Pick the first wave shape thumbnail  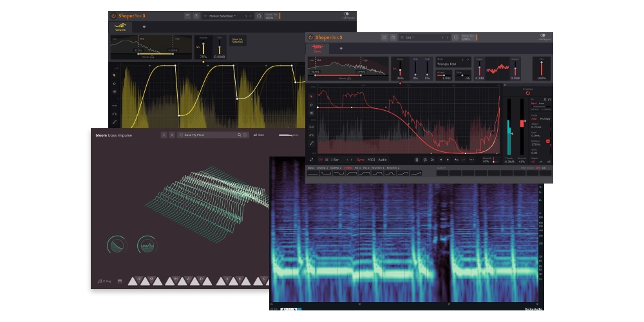coord(314,173)
